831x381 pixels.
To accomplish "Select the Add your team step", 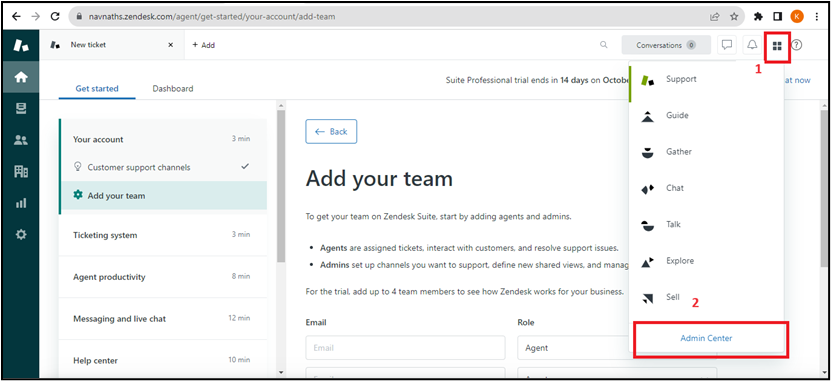I will [x=163, y=196].
